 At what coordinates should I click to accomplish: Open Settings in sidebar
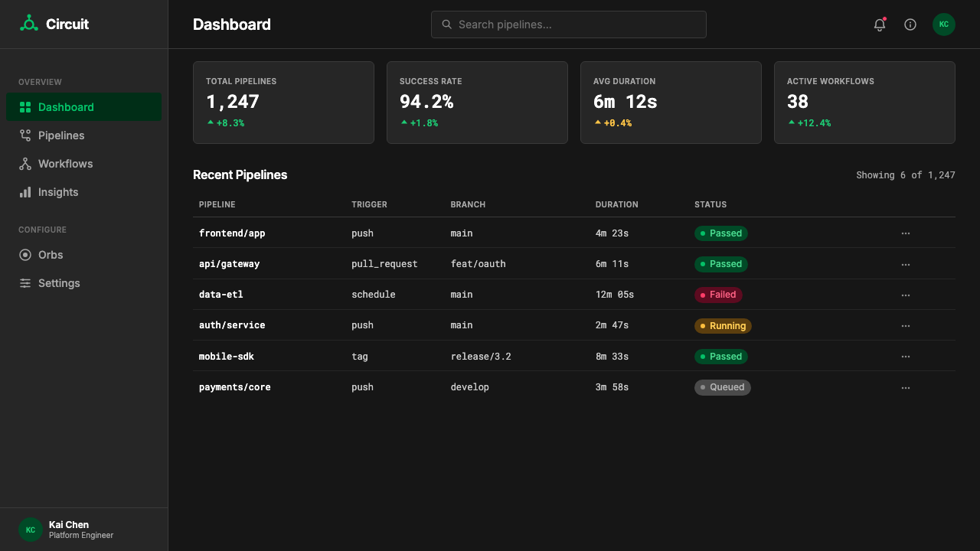(x=84, y=283)
